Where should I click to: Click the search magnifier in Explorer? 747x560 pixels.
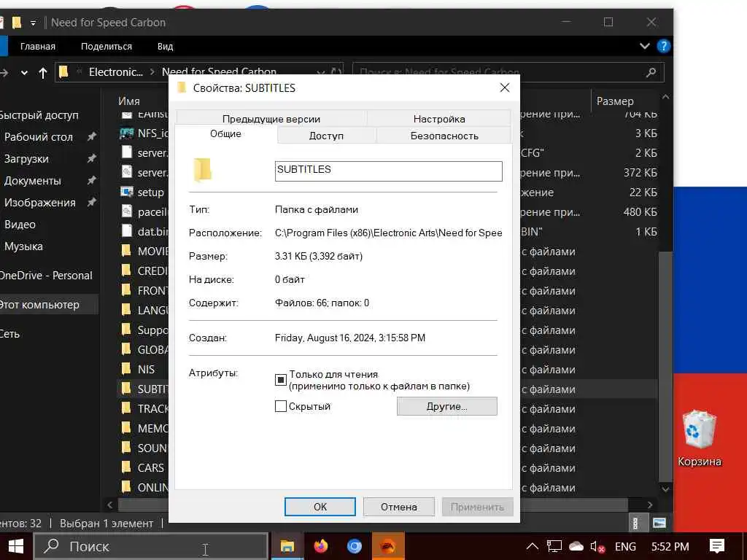(x=651, y=72)
